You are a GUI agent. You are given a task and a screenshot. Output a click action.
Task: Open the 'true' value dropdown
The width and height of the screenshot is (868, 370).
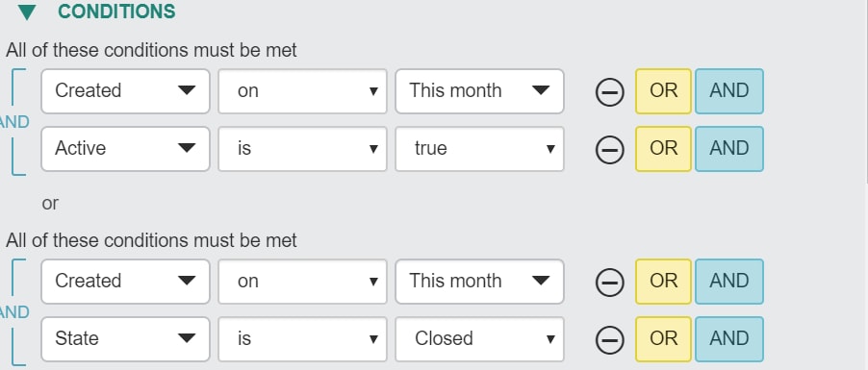479,149
